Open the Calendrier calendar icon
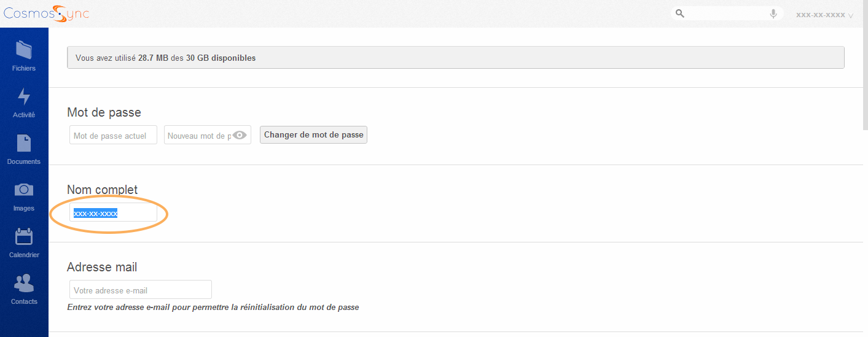Viewport: 868px width, 337px height. point(24,236)
